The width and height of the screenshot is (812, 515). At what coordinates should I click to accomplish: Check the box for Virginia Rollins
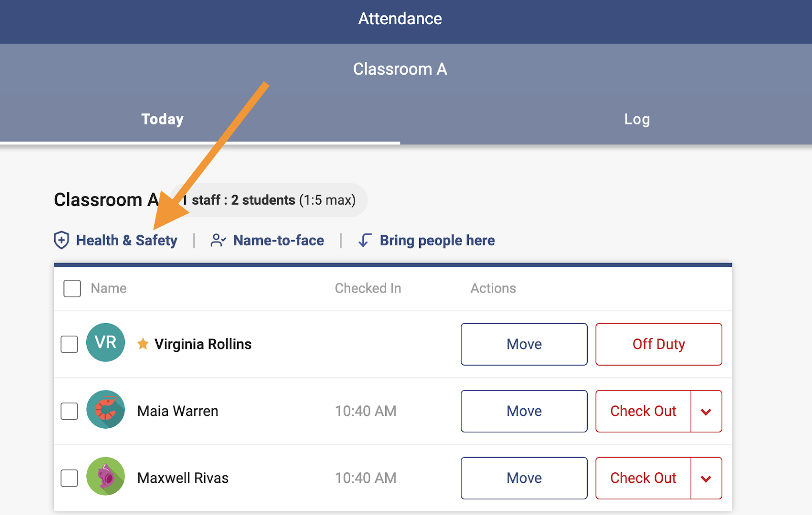[x=70, y=344]
